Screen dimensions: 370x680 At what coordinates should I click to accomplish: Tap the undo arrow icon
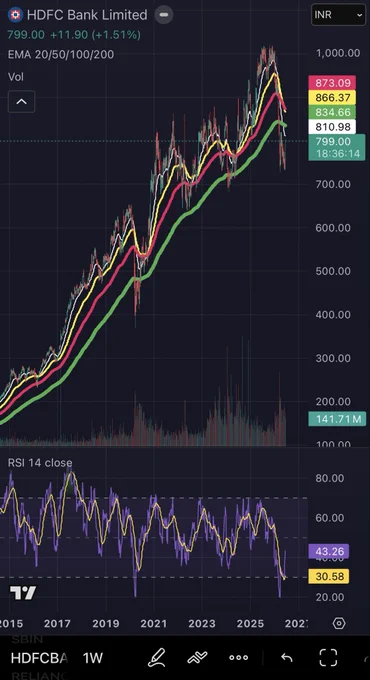(x=286, y=658)
